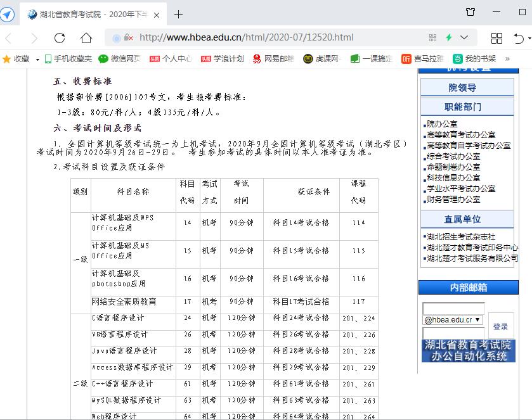Click the restore closed tab arrow icon
Image resolution: width=532 pixels, height=420 pixels.
click(x=518, y=37)
